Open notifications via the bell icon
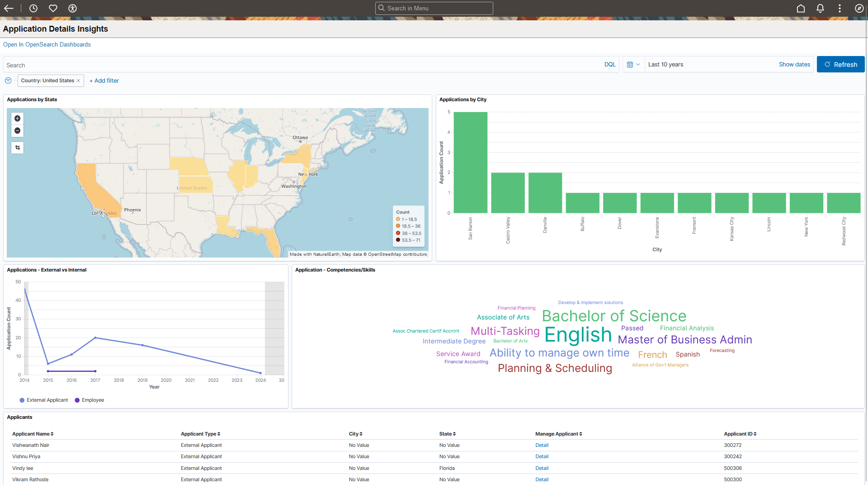868x488 pixels. click(x=820, y=8)
